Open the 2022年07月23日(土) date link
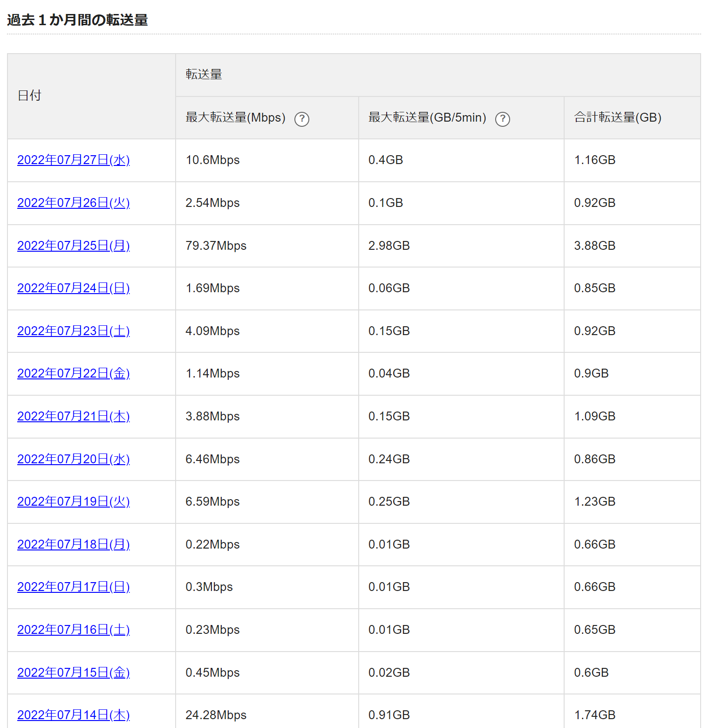 point(74,331)
